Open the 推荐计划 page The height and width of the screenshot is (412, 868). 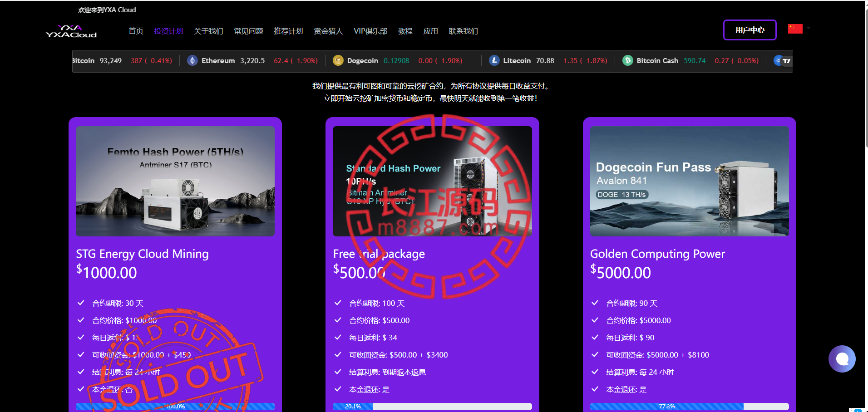288,31
